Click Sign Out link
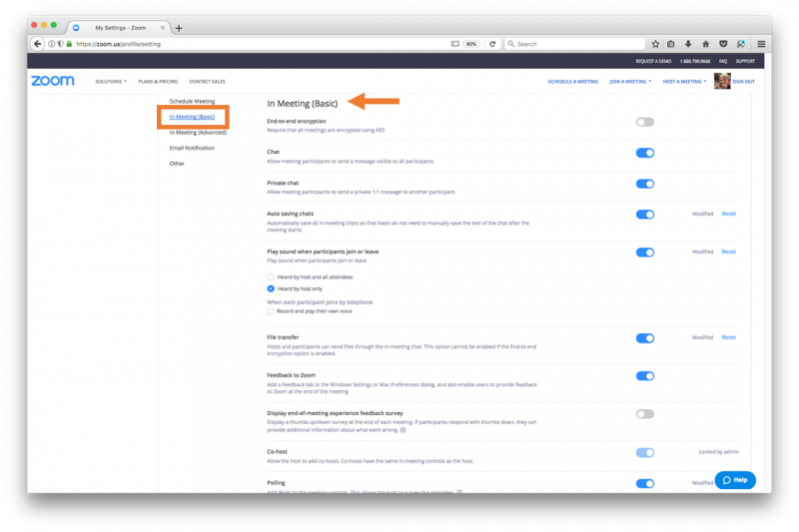 click(743, 82)
